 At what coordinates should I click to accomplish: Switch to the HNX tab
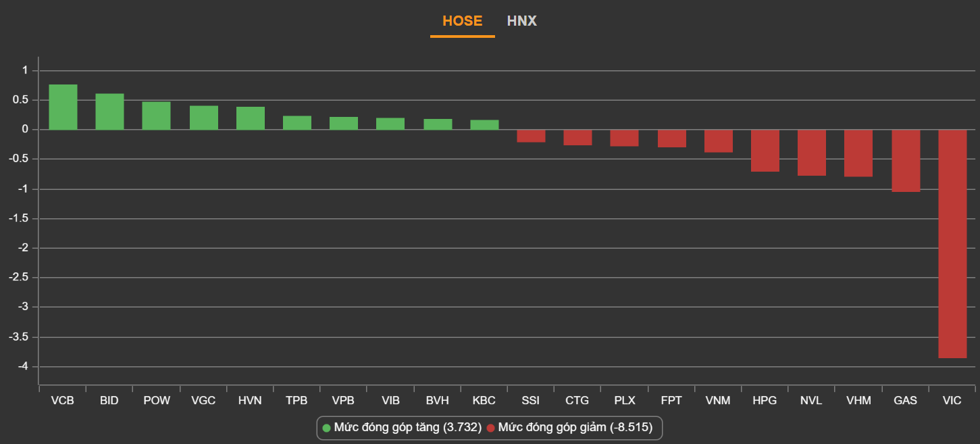point(521,21)
